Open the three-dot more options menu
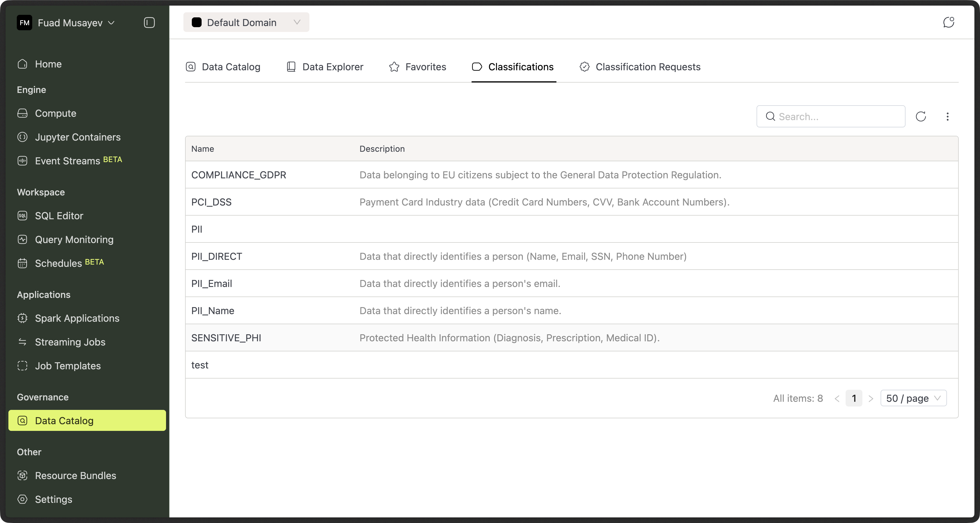This screenshot has width=980, height=523. 948,116
